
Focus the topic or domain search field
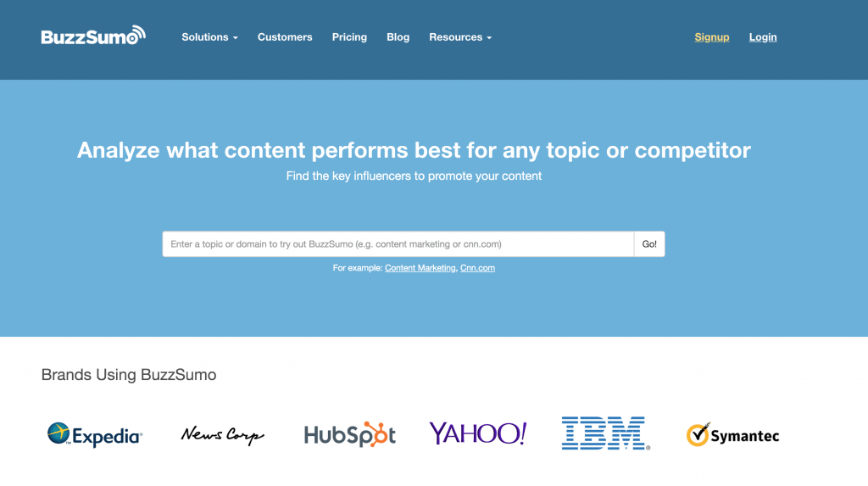coord(398,243)
